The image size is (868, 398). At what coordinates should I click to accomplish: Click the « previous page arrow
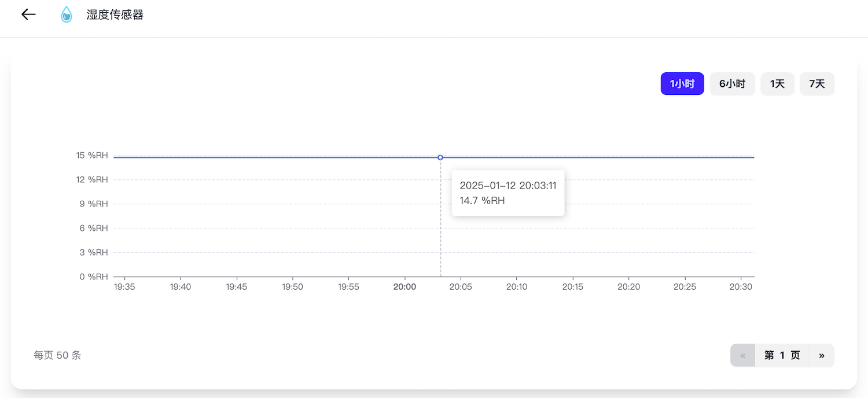pos(742,355)
